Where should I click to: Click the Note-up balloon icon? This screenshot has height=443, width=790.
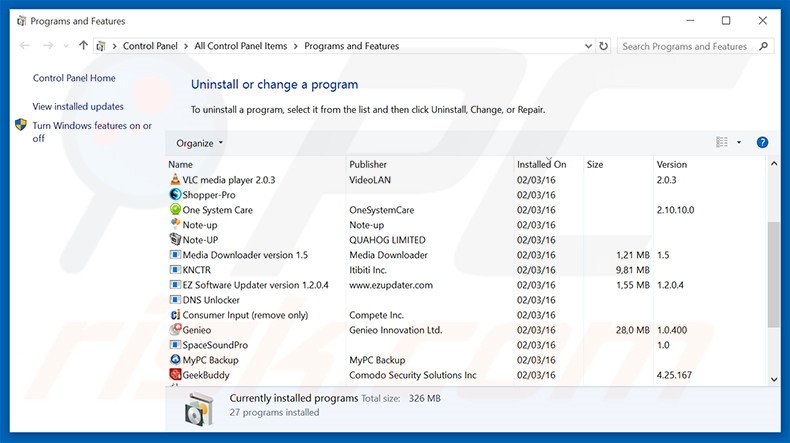pyautogui.click(x=175, y=224)
